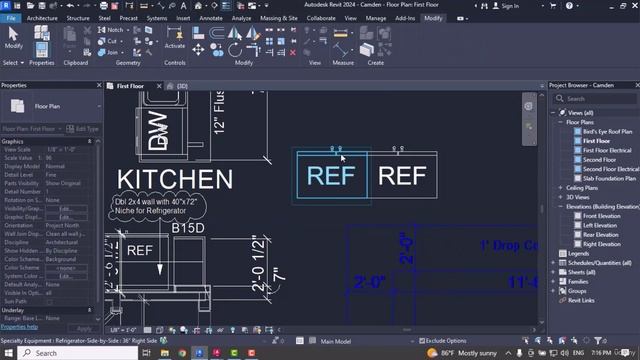Open the Notch dropdown arrow
The image size is (640, 360).
coord(128,30)
